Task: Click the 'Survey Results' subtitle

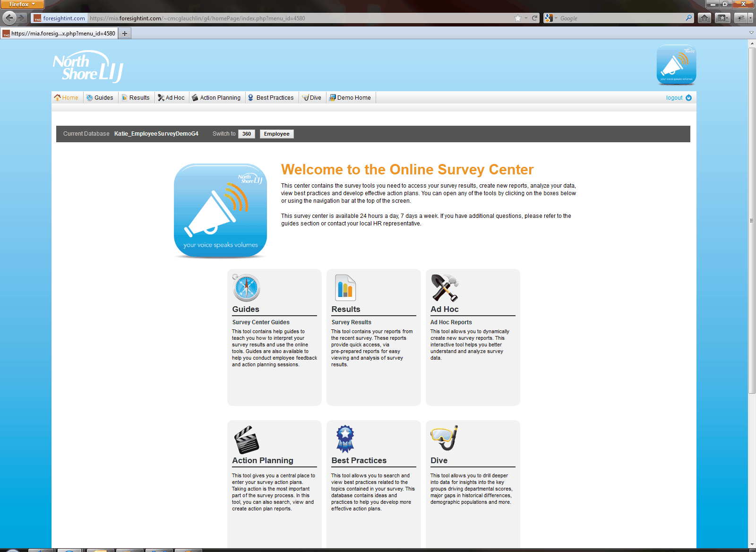Action: [352, 322]
